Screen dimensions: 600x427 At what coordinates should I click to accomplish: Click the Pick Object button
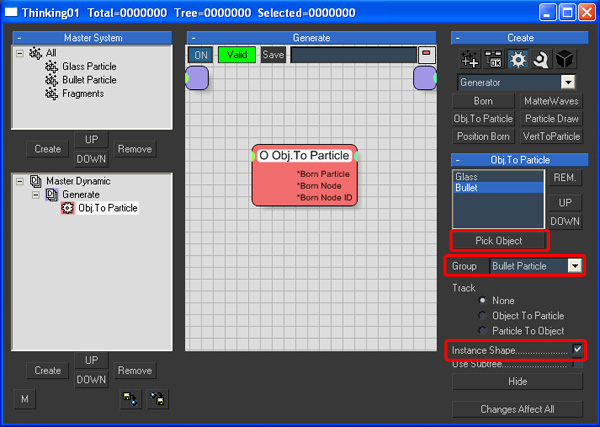tap(499, 241)
